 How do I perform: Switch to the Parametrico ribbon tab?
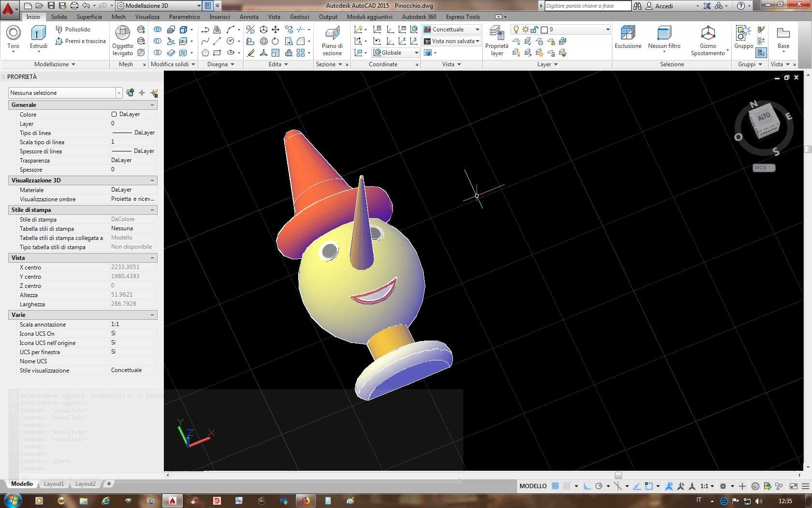click(x=184, y=17)
